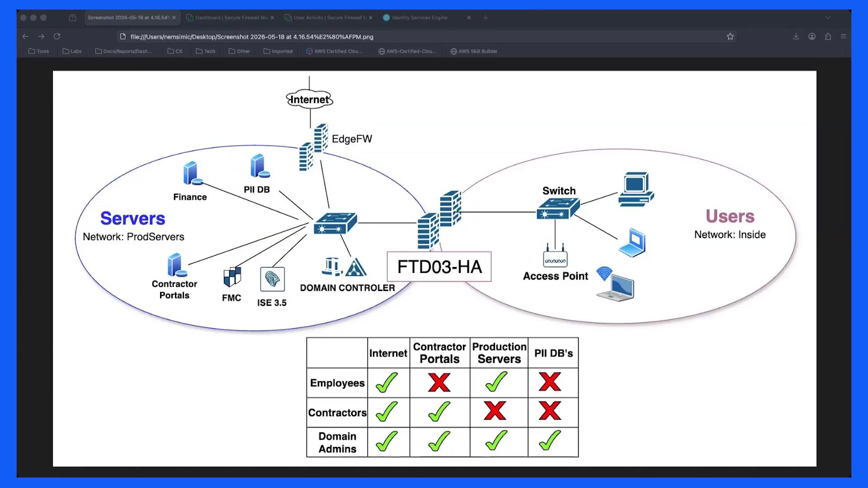Close the Screenshot 2026-05-18 tab

(174, 18)
